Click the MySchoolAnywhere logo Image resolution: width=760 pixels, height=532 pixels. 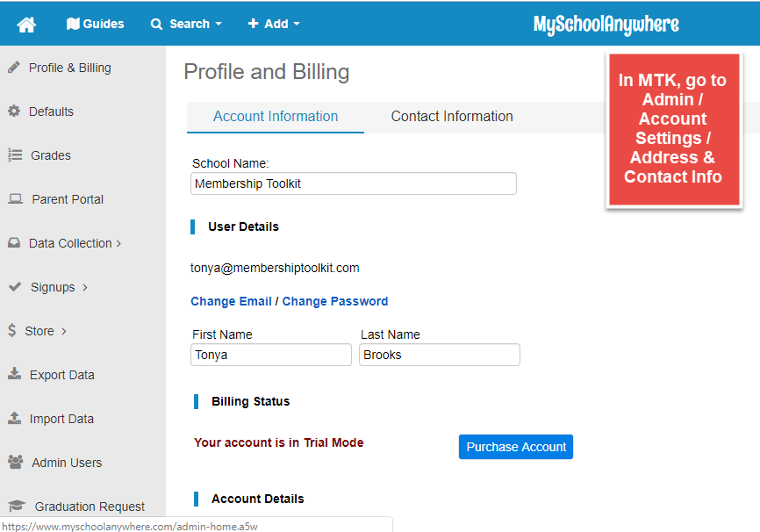click(606, 25)
